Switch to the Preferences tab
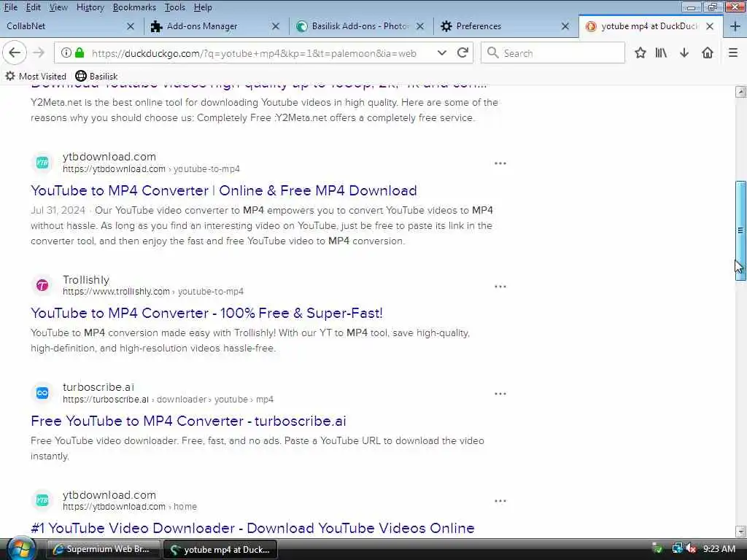 pos(506,26)
